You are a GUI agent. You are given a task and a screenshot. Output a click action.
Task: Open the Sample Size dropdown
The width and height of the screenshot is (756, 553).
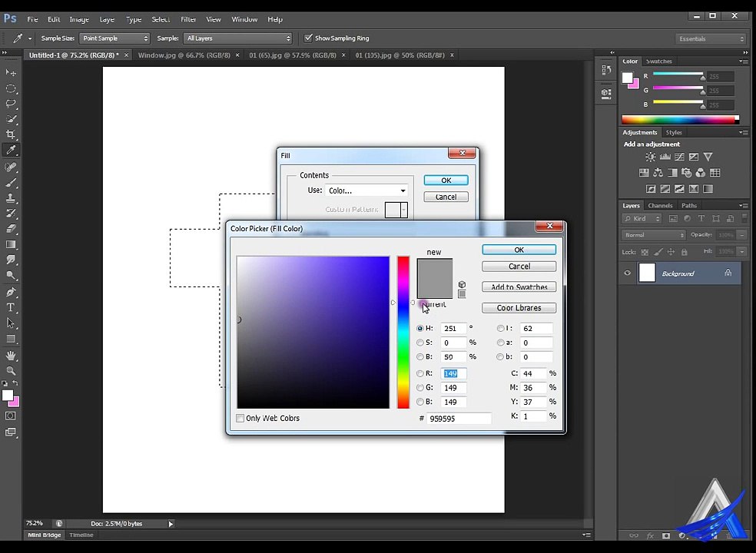click(x=114, y=38)
